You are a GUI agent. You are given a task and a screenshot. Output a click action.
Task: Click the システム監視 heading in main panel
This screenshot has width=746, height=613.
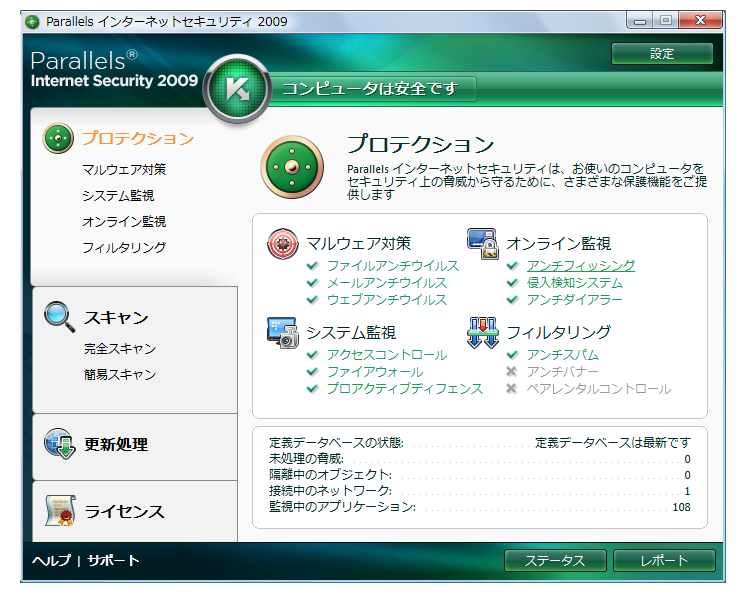click(x=351, y=333)
